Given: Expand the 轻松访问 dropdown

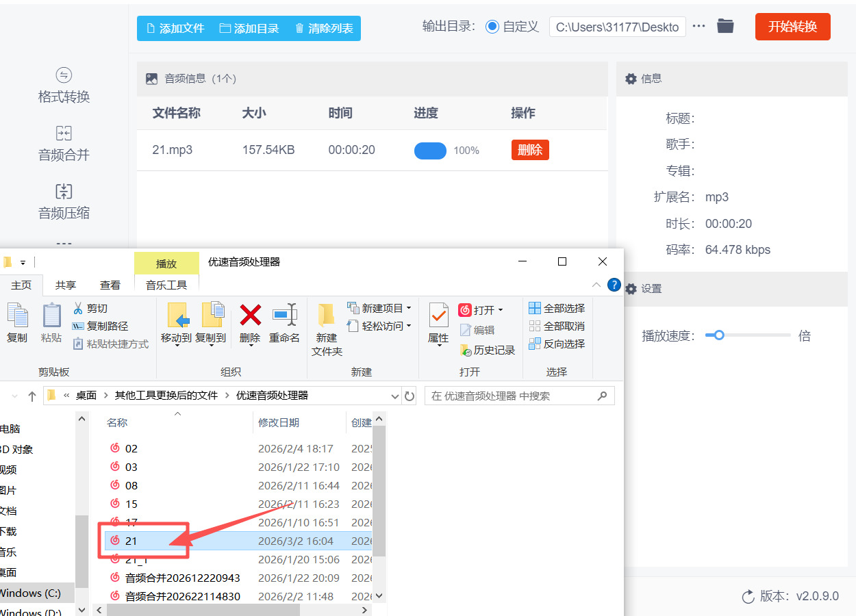Looking at the screenshot, I should (381, 326).
